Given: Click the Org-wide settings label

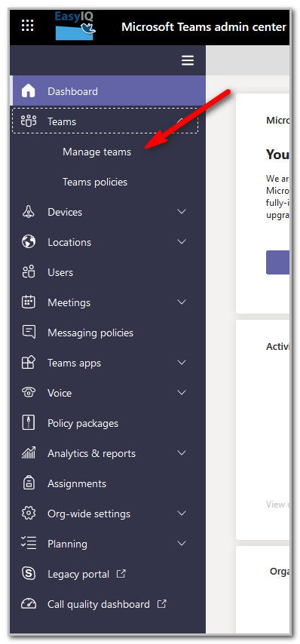Looking at the screenshot, I should 89,514.
